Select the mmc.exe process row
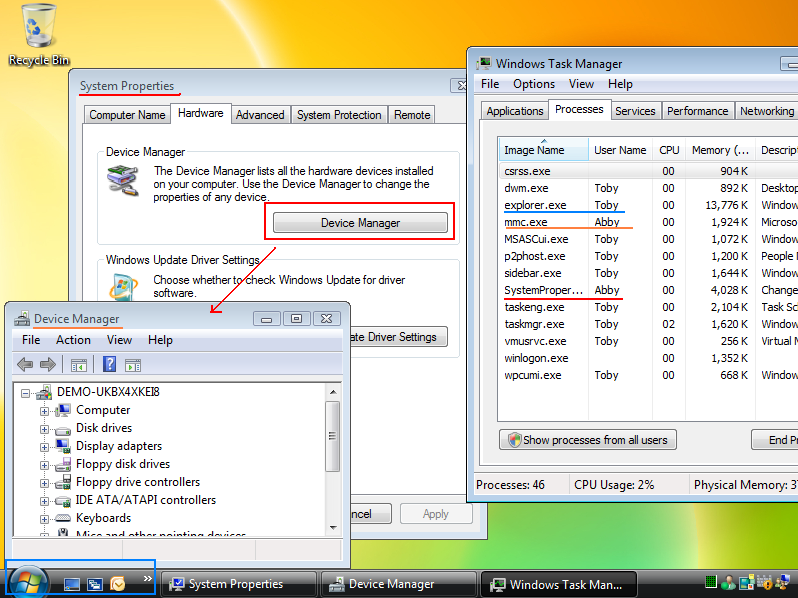 coord(649,222)
